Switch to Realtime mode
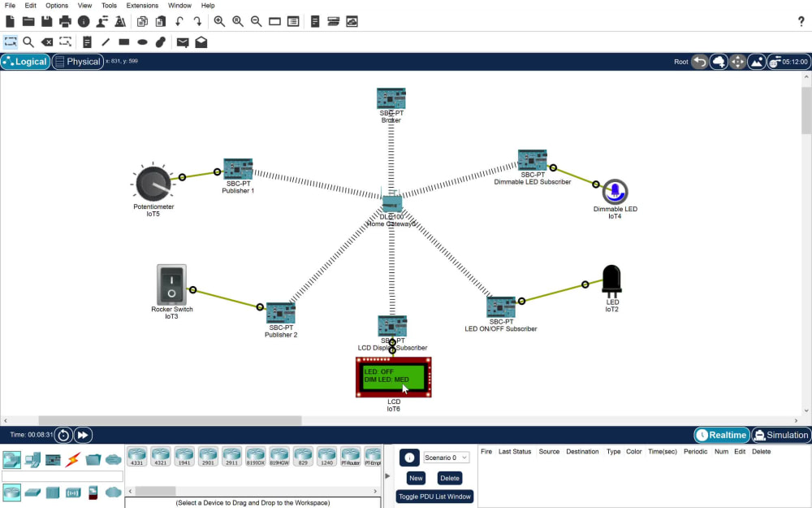The height and width of the screenshot is (508, 812). [722, 435]
